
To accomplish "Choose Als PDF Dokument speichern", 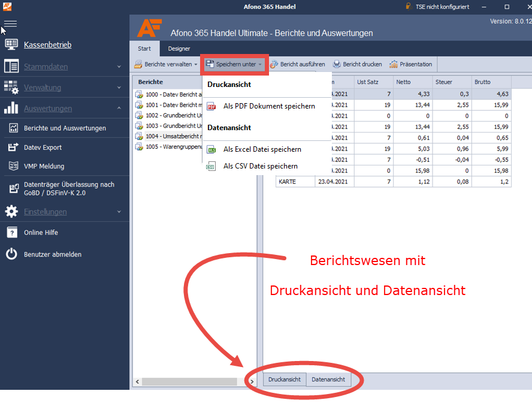I will click(x=269, y=106).
